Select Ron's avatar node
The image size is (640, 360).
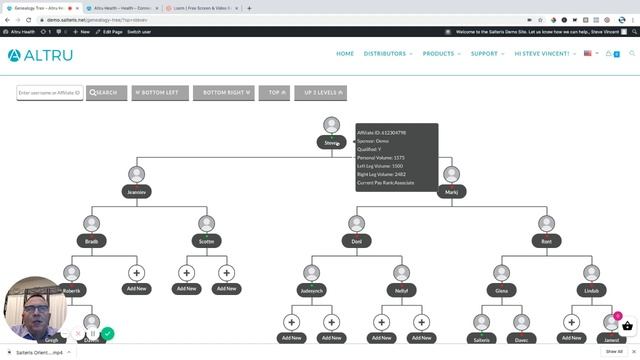tap(547, 224)
